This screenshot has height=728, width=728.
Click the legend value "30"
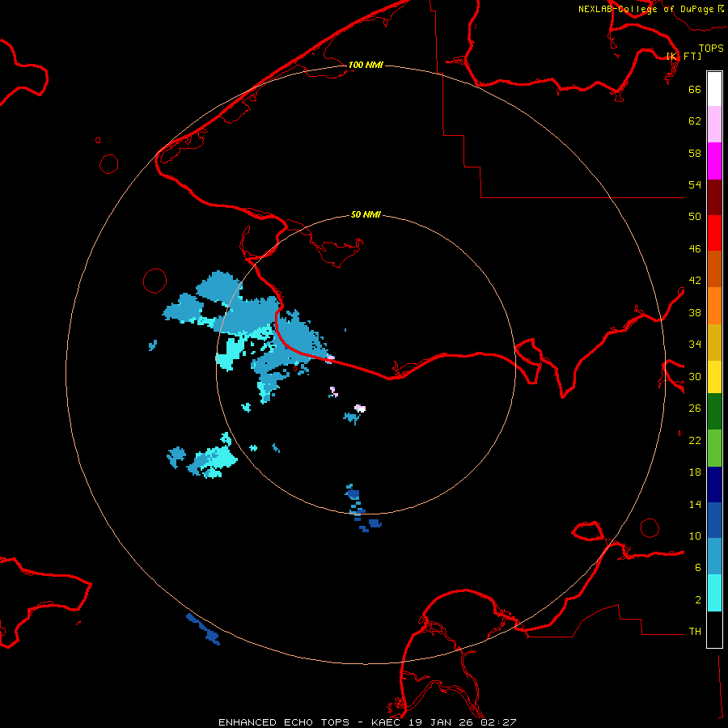[695, 376]
